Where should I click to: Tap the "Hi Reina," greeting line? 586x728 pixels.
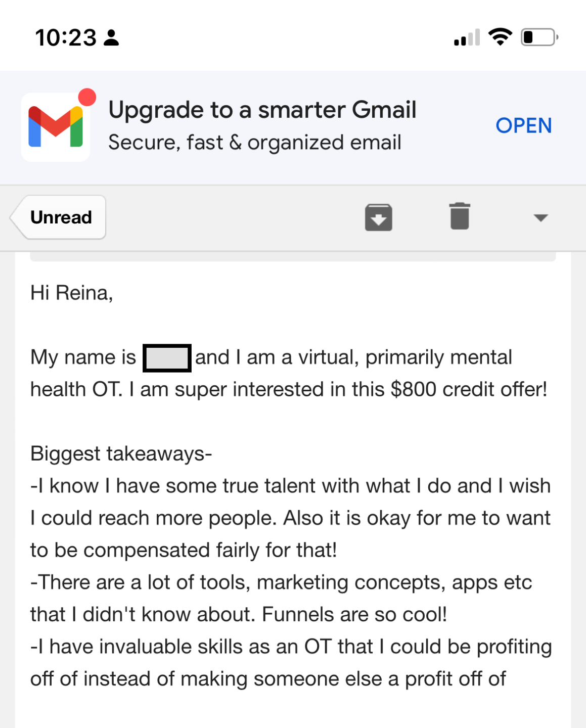[71, 293]
